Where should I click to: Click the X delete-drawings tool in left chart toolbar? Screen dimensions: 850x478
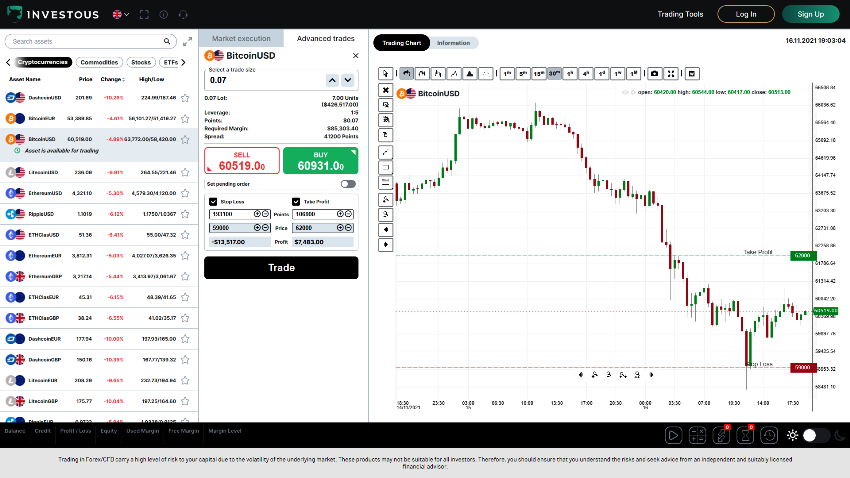point(385,90)
